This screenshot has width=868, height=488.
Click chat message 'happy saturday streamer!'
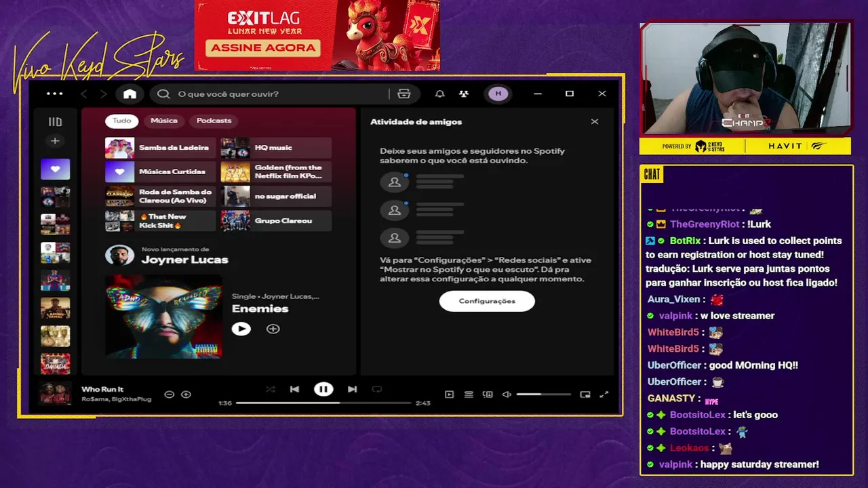click(759, 465)
